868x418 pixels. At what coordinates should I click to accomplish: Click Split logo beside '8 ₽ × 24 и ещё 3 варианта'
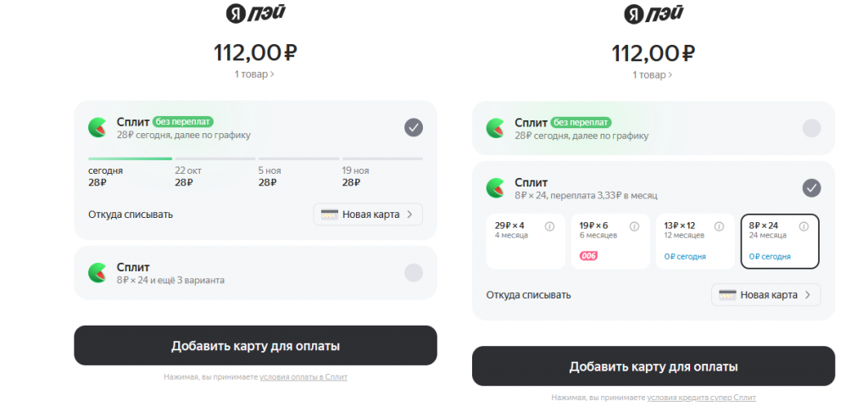click(97, 273)
